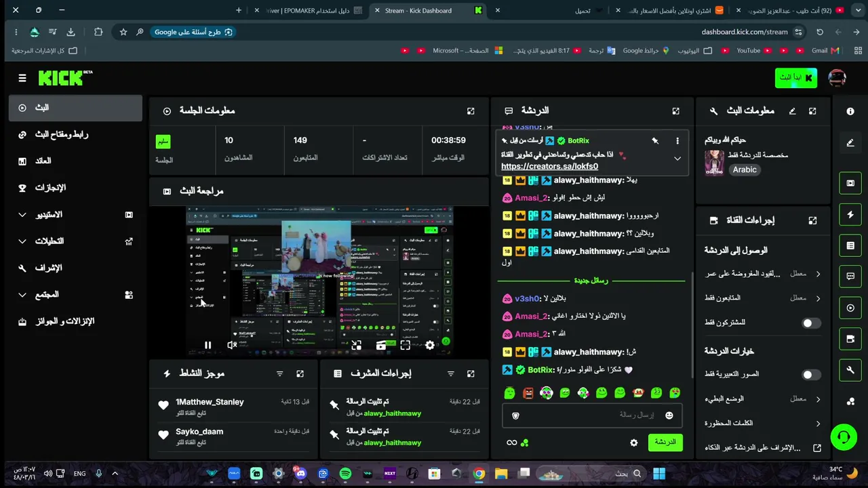Click the chat message input field
The image size is (868, 488).
[592, 415]
